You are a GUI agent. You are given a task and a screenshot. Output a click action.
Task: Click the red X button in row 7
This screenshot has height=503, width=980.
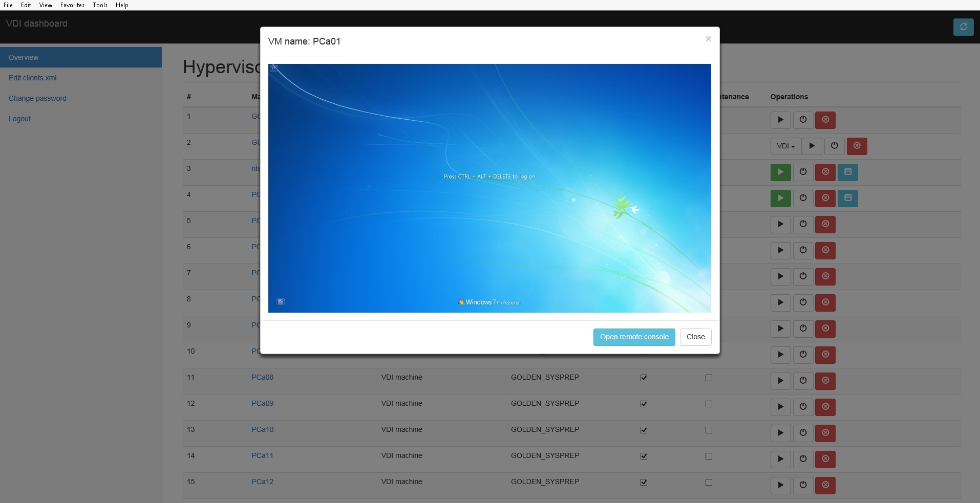(825, 277)
